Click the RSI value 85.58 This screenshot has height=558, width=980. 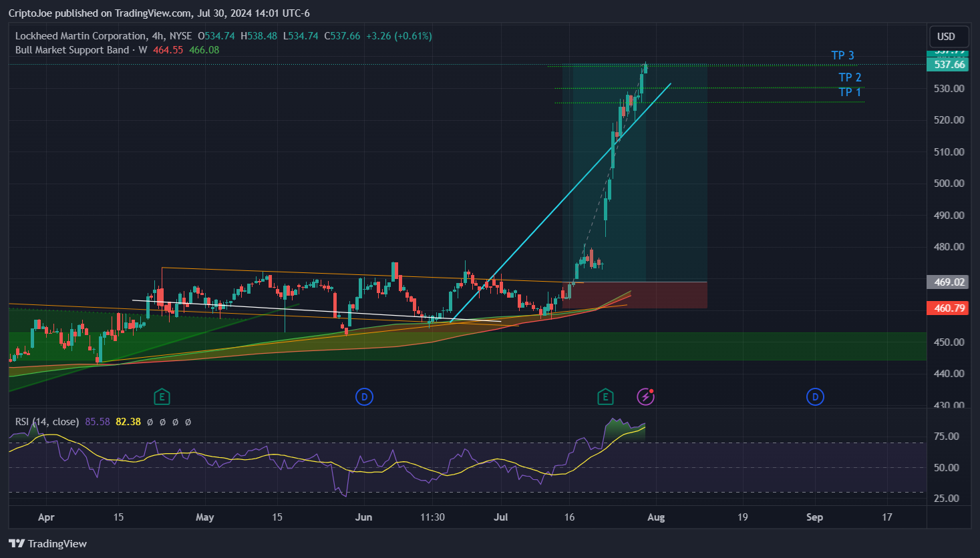98,422
